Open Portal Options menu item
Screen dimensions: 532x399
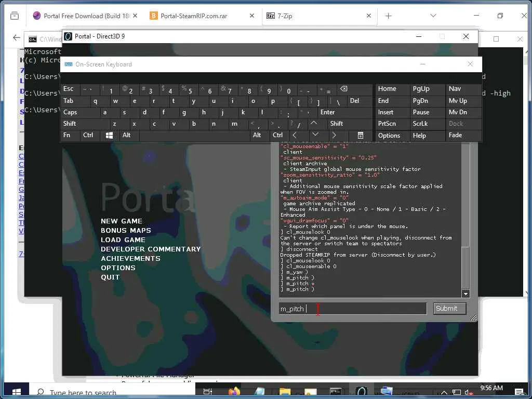[118, 268]
